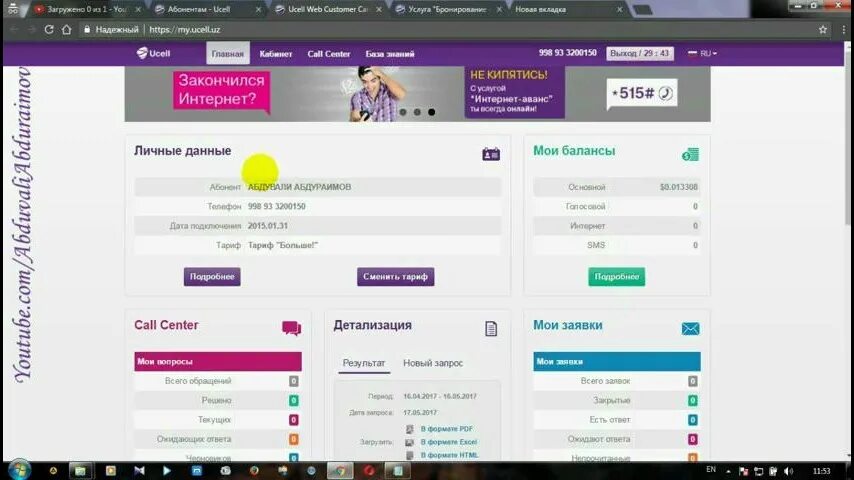The width and height of the screenshot is (854, 480).
Task: Open the Call Center menu item
Action: 329,54
